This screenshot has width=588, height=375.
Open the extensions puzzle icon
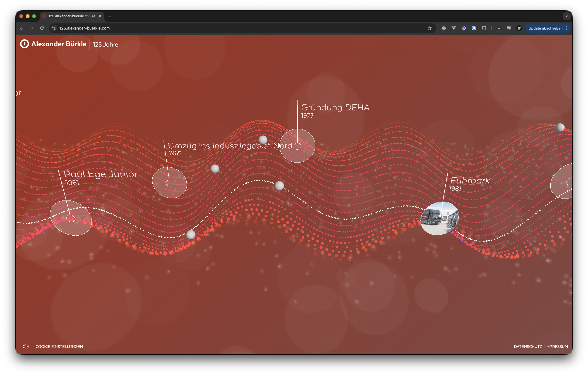pyautogui.click(x=484, y=28)
